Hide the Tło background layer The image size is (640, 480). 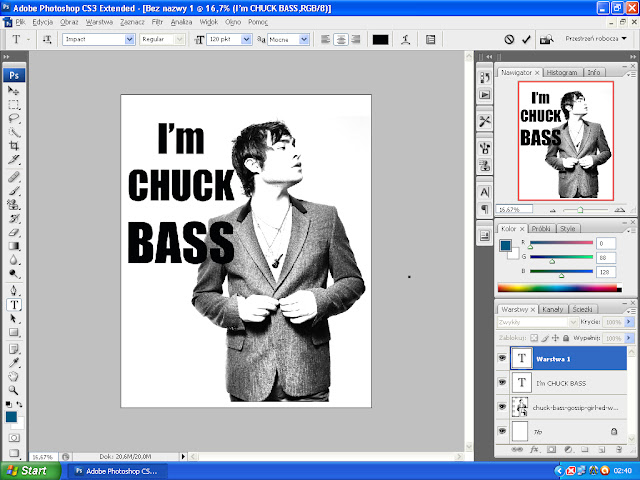point(502,431)
